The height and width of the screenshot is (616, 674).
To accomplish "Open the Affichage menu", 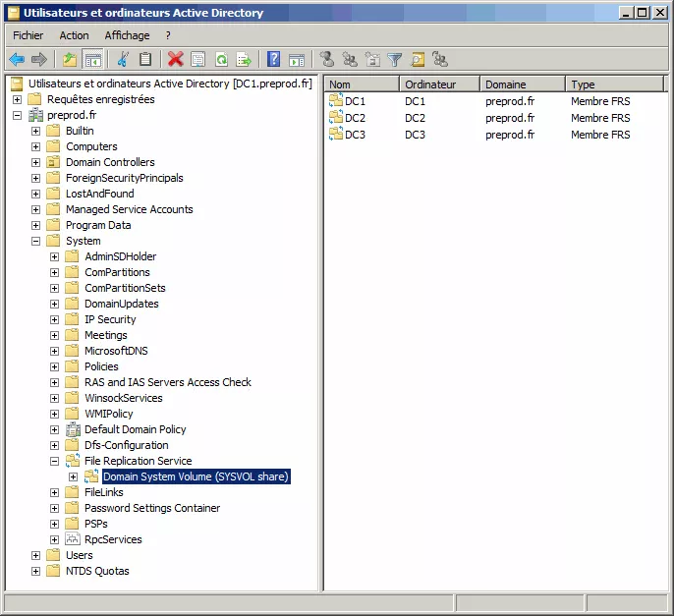I will [x=128, y=35].
